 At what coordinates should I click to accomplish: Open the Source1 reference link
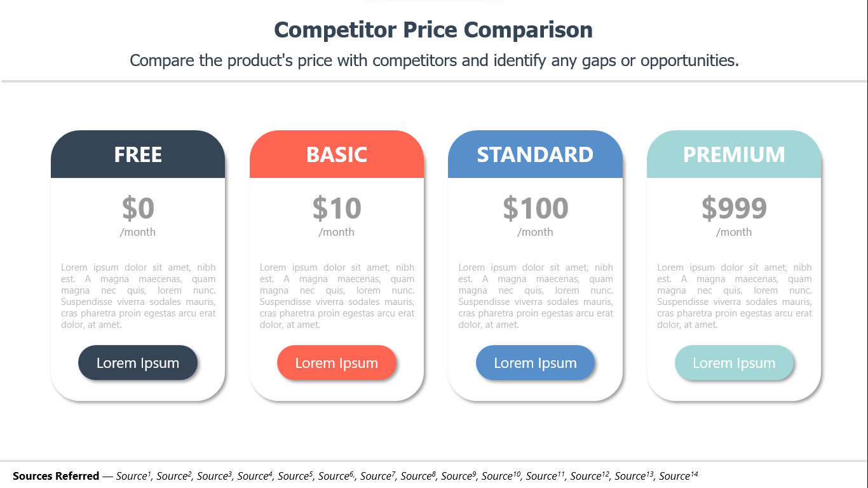tap(133, 476)
